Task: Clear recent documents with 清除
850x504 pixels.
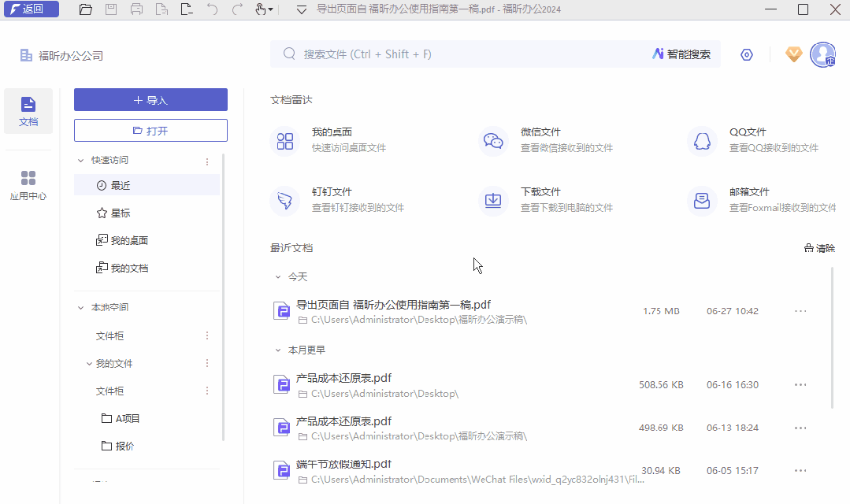Action: (x=819, y=247)
